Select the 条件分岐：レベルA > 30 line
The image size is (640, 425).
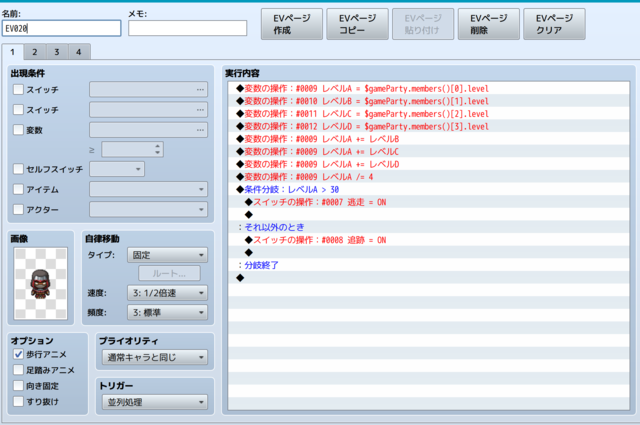[429, 189]
